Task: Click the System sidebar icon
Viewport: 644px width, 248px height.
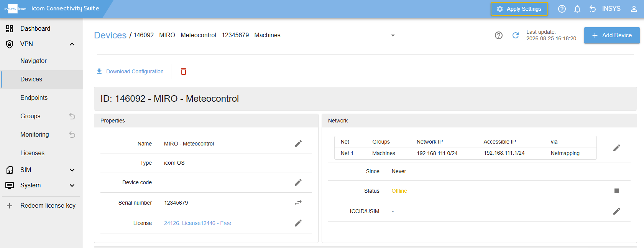Action: (10, 185)
